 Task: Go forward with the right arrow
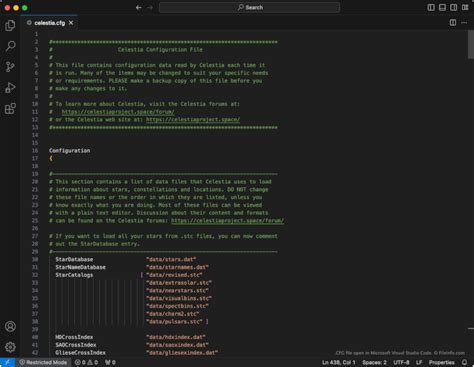coord(150,7)
